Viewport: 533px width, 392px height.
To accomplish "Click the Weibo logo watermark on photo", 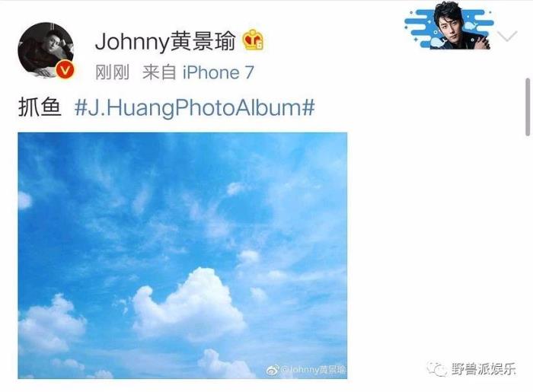I will coord(273,370).
